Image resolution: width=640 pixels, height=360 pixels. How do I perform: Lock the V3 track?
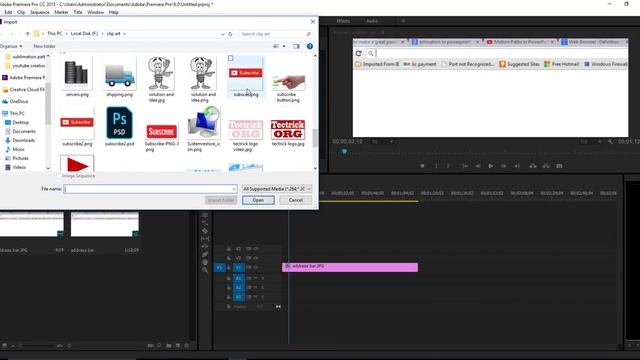229,249
